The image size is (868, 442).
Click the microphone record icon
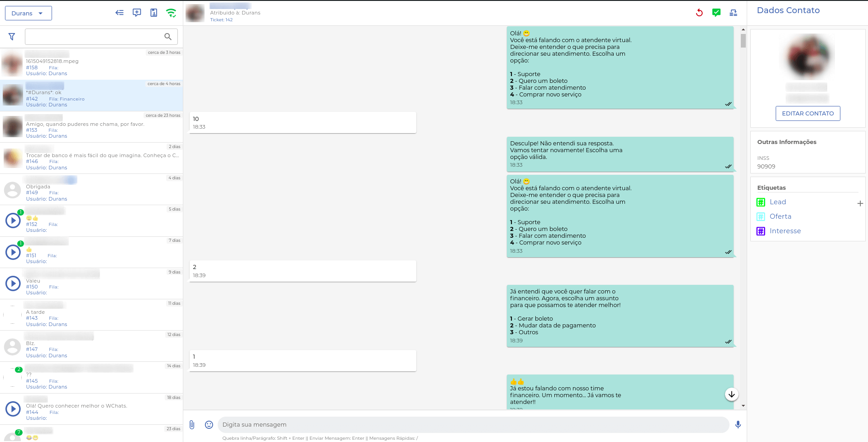(738, 425)
